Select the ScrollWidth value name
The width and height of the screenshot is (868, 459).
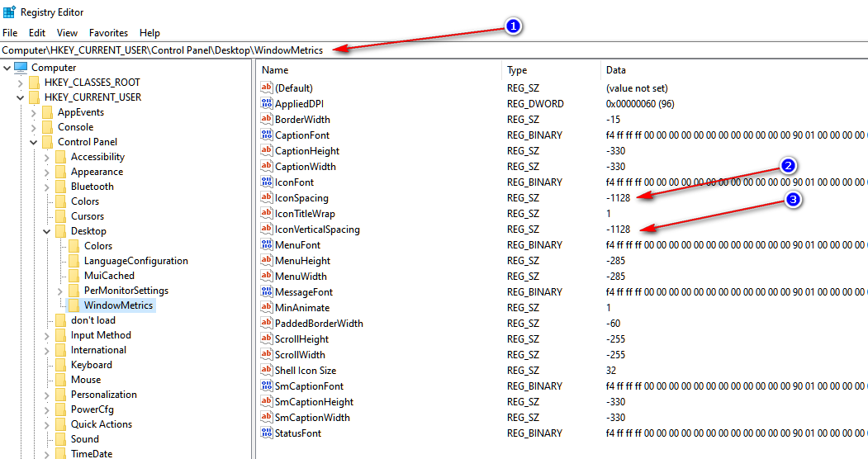tap(300, 354)
